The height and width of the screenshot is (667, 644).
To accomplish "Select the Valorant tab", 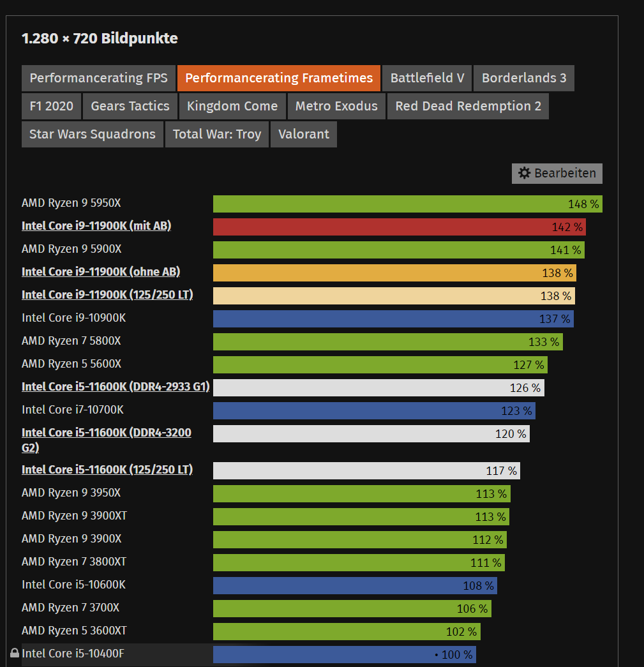I will 304,134.
